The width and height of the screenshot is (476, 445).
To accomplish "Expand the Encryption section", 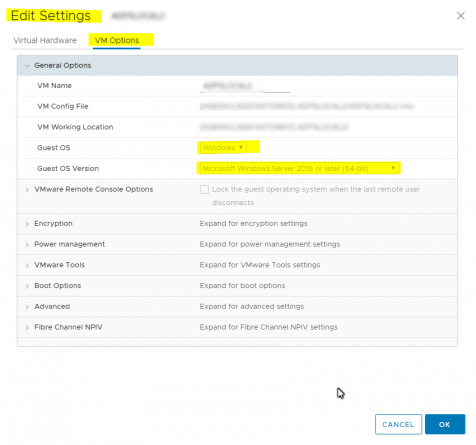I will (27, 224).
